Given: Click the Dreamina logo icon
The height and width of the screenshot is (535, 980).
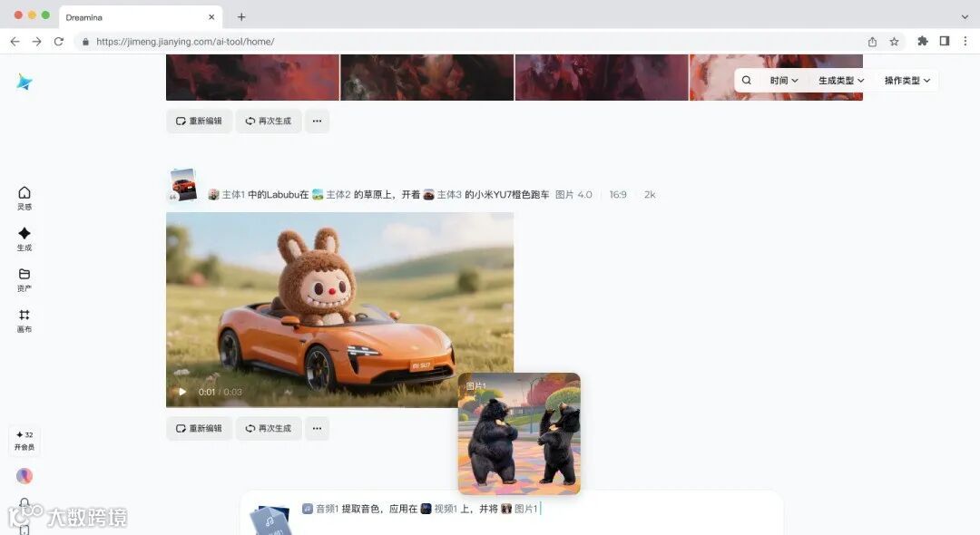Looking at the screenshot, I should tap(24, 82).
